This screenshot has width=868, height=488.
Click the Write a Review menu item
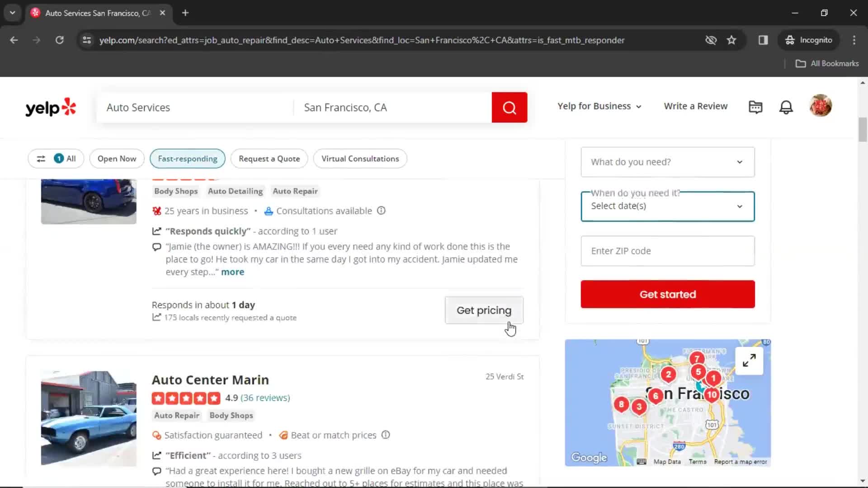pos(696,106)
